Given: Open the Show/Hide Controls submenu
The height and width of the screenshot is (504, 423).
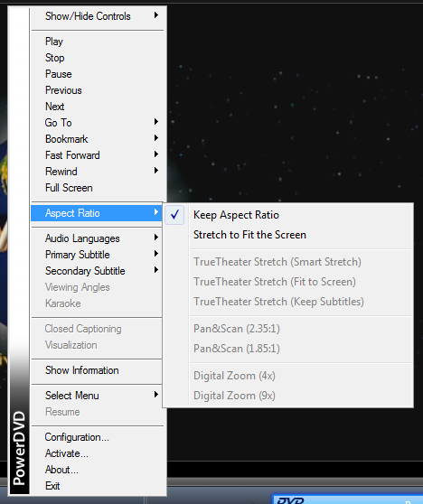Looking at the screenshot, I should (x=98, y=16).
